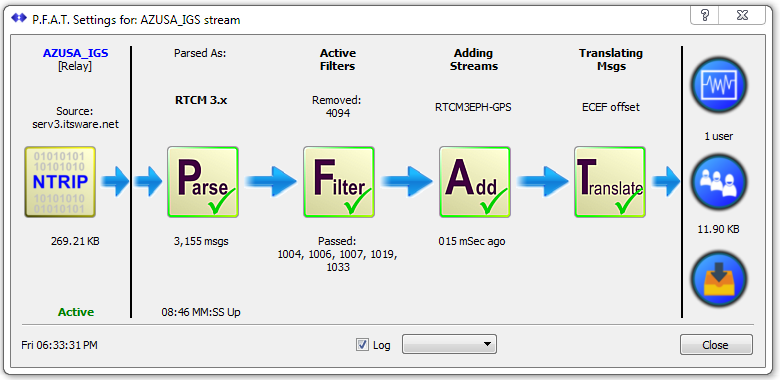Toggle the Log checkbox
This screenshot has height=380, width=780.
tap(363, 344)
